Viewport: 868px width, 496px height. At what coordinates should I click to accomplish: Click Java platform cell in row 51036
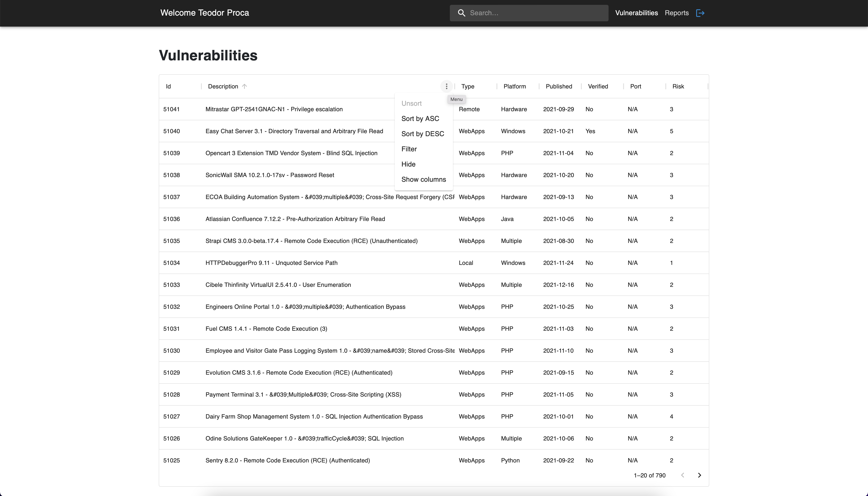tap(507, 219)
